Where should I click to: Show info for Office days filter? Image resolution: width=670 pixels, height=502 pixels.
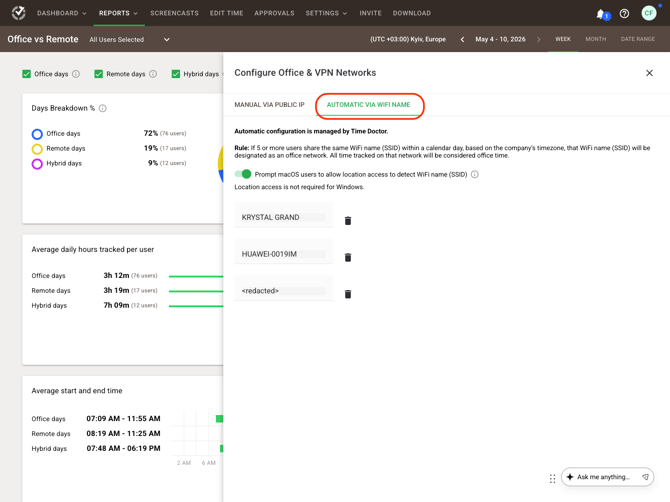click(x=76, y=74)
